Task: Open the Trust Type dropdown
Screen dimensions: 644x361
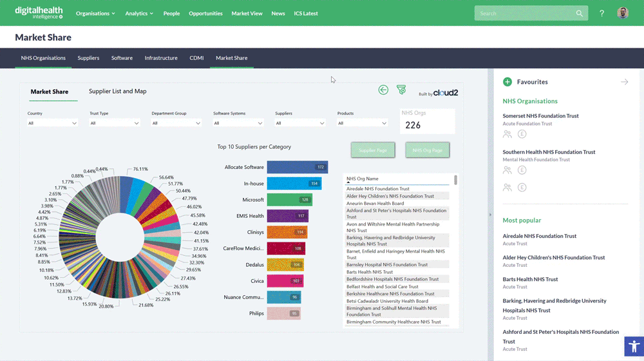Action: (115, 123)
